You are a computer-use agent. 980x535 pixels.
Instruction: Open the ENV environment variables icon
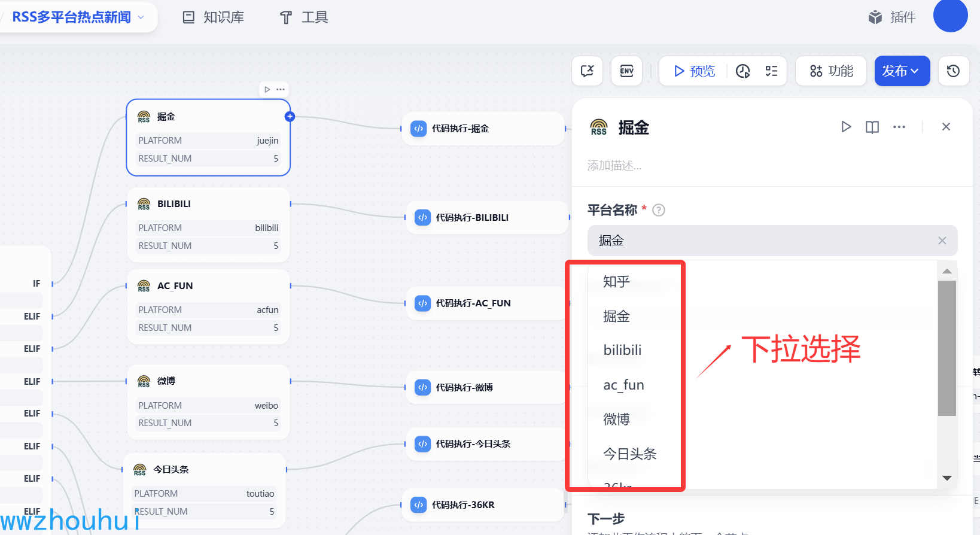(x=626, y=71)
